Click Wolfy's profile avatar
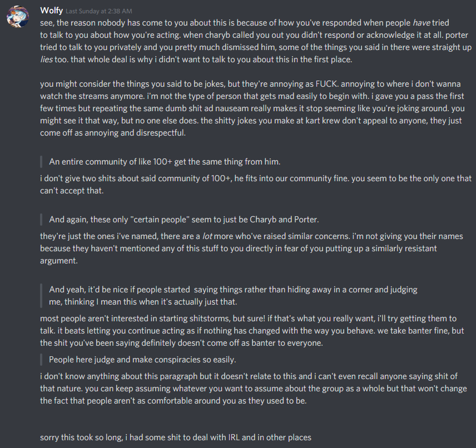 click(x=17, y=17)
